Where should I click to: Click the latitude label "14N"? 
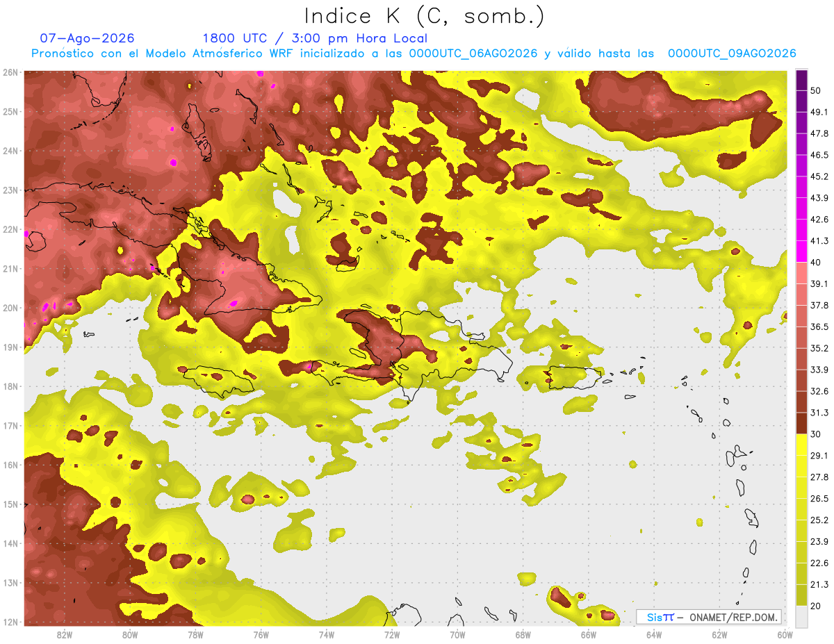[x=10, y=543]
